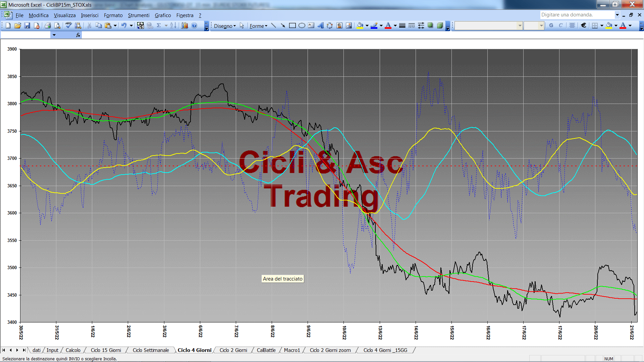The height and width of the screenshot is (362, 644).
Task: Click the 'Digitare una domanda' help field
Action: (577, 15)
